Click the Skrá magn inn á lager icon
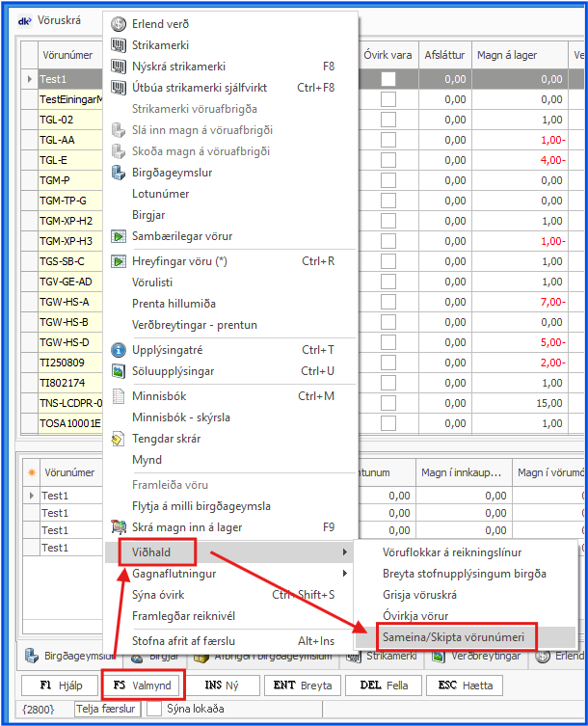This screenshot has width=588, height=726. click(120, 527)
